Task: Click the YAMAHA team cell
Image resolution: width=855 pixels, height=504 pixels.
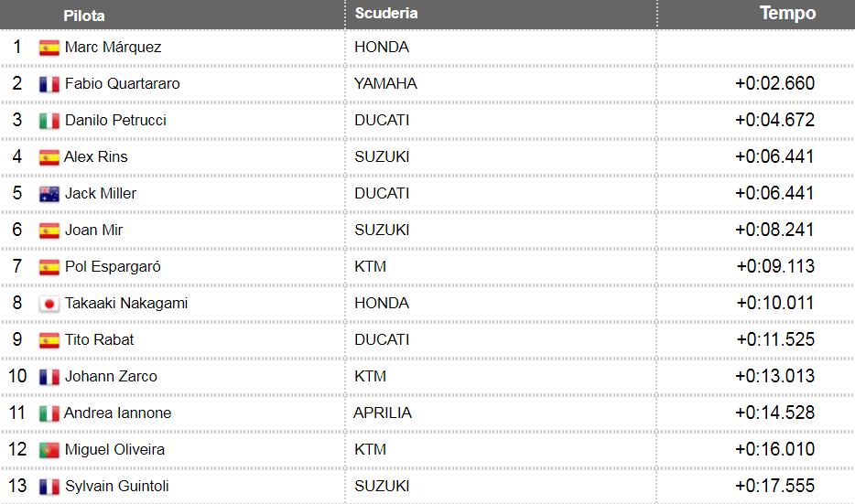Action: pyautogui.click(x=385, y=83)
